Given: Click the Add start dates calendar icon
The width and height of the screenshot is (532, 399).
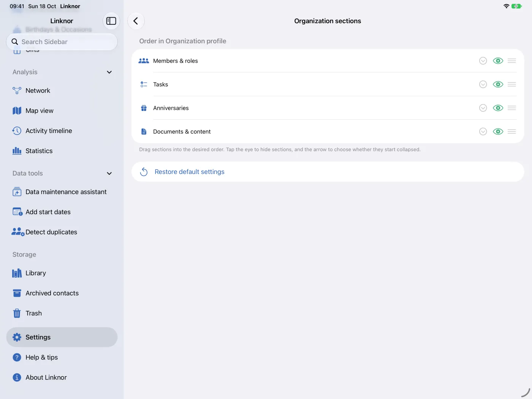Looking at the screenshot, I should point(17,212).
